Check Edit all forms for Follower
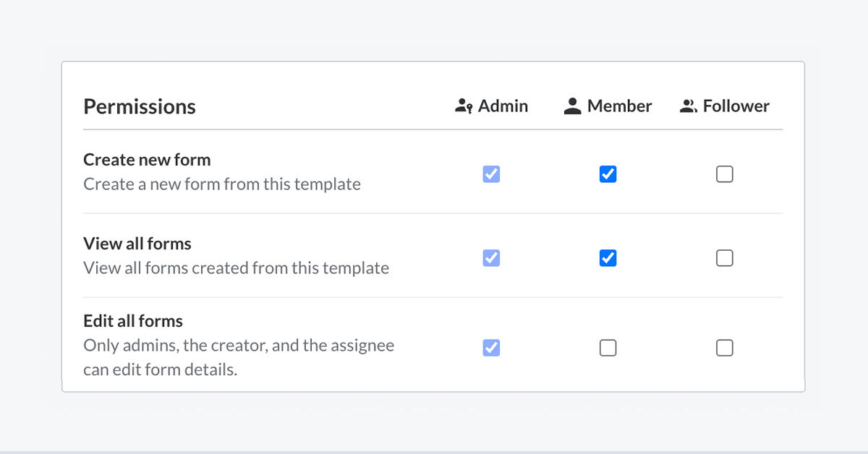868x454 pixels. click(724, 348)
